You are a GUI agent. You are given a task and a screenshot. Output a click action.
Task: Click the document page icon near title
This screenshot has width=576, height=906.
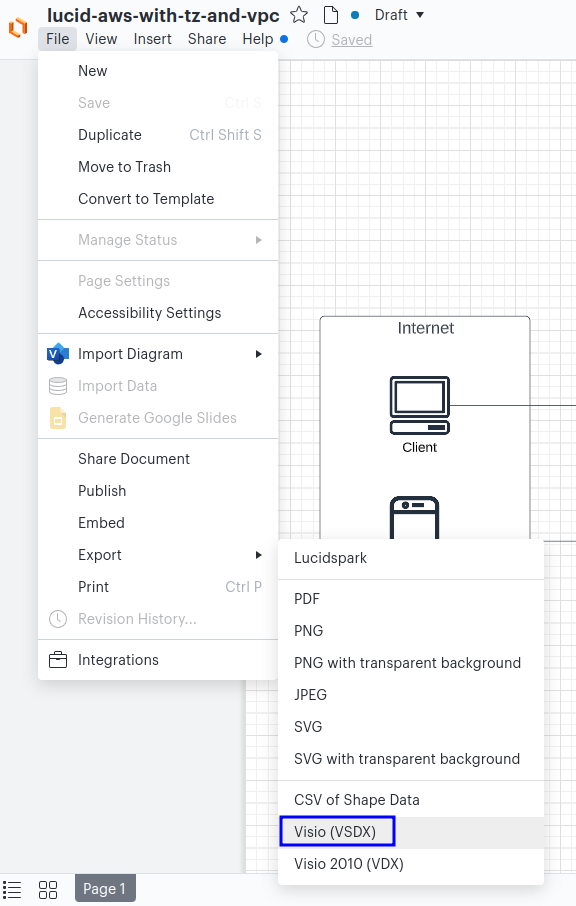(330, 15)
